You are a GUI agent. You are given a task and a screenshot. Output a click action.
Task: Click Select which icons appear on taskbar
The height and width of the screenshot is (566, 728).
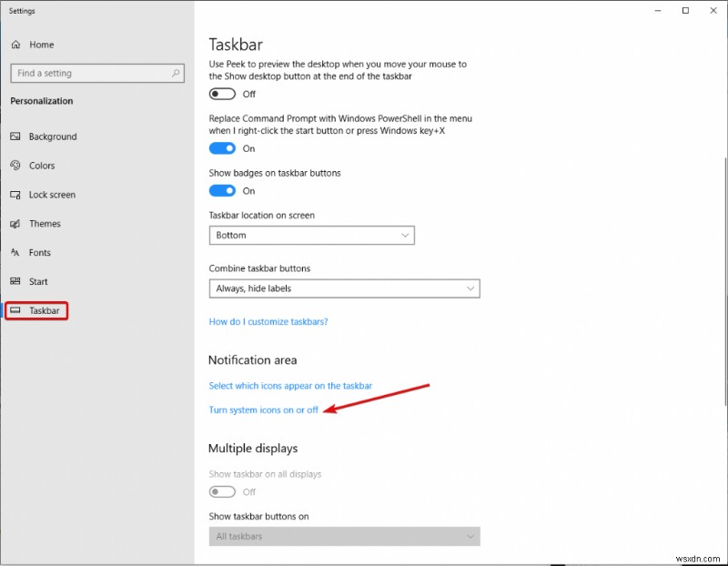[290, 385]
